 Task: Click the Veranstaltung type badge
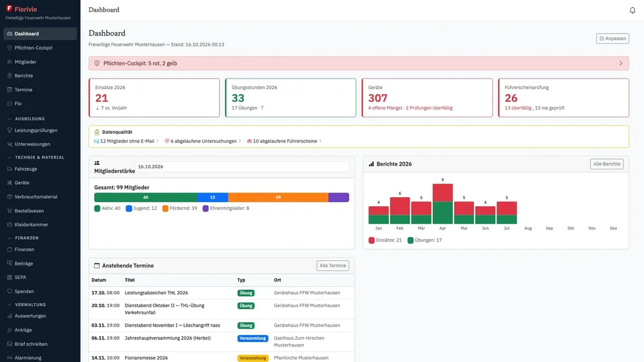(252, 358)
